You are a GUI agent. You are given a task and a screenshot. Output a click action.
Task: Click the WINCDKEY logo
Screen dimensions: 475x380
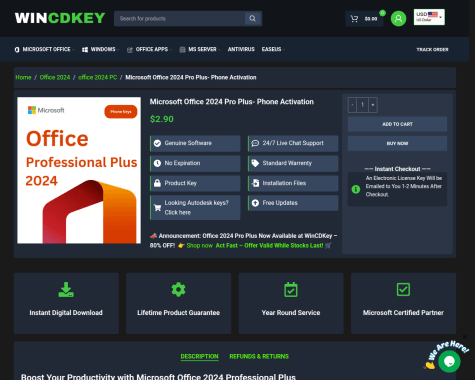[x=60, y=18]
